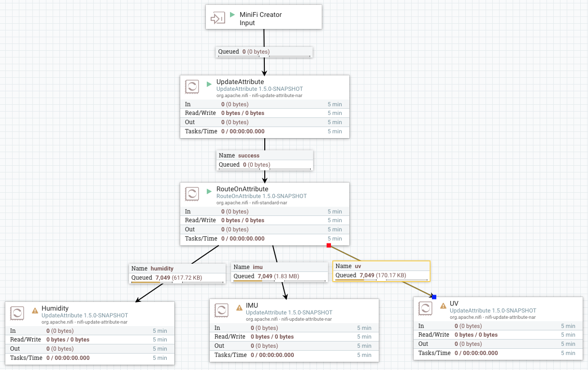The height and width of the screenshot is (370, 588).
Task: Click 'org.apache.nifi - nifi-standard-nar' bundle text
Action: click(x=252, y=202)
